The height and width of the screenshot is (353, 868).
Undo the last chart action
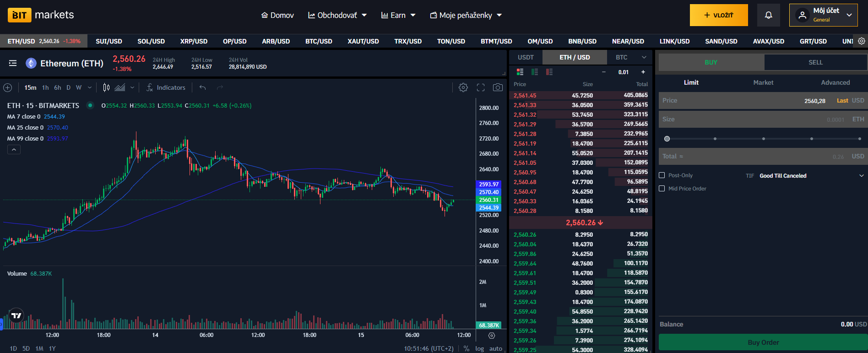tap(203, 87)
